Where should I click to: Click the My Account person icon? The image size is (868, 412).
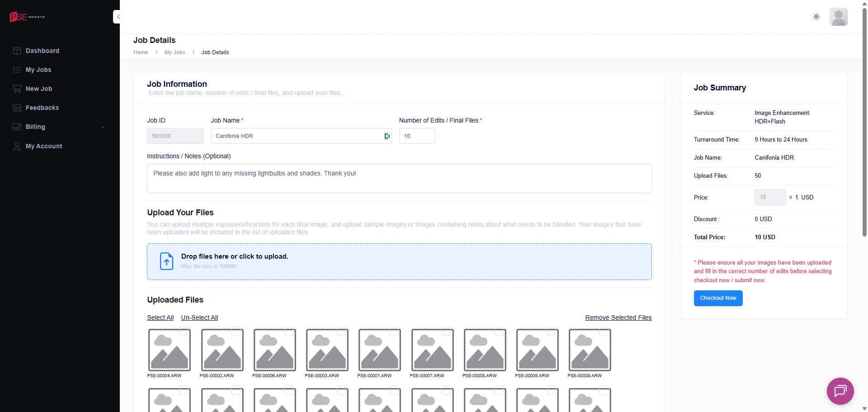[17, 146]
